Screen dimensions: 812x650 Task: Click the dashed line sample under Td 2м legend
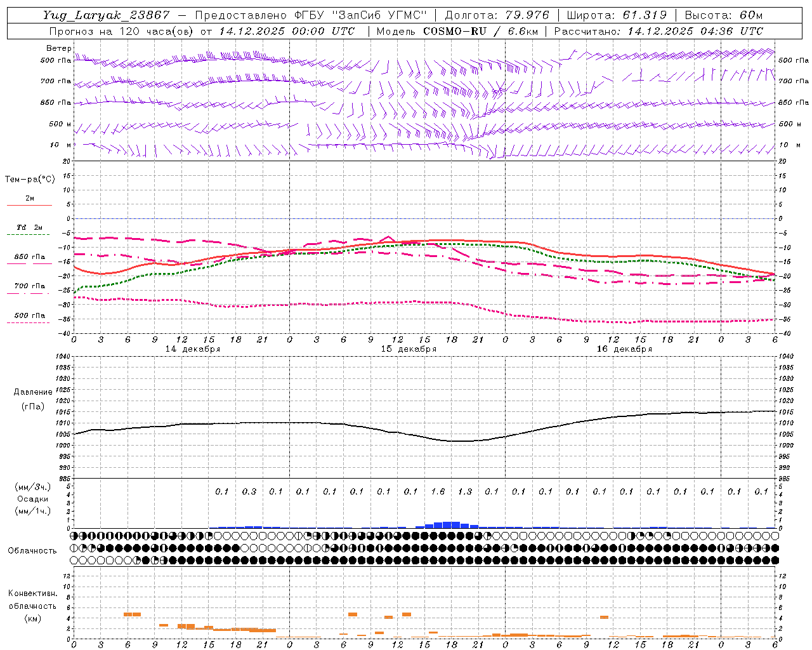[x=29, y=235]
